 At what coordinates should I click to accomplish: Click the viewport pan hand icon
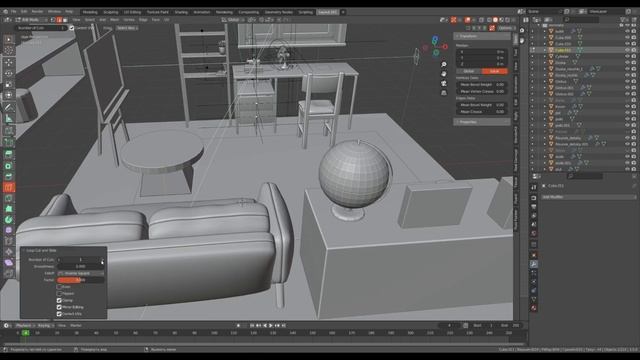pyautogui.click(x=444, y=74)
